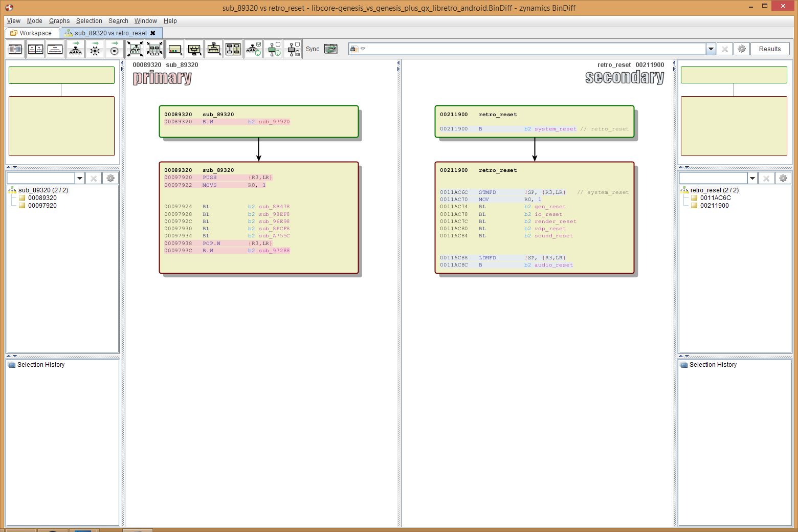Select the wide combined flow graph view icon
Image resolution: width=798 pixels, height=532 pixels.
(x=55, y=49)
